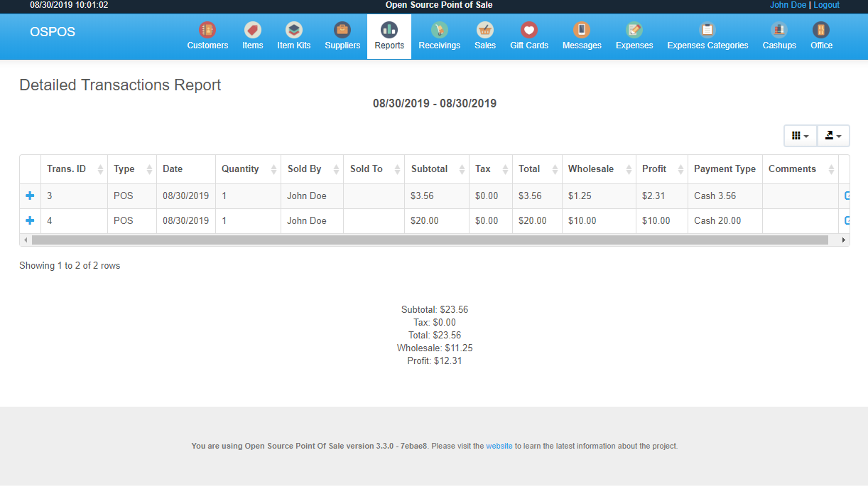Screen dimensions: 868x492
Task: Select the Items icon in the navigation bar
Action: tap(252, 36)
